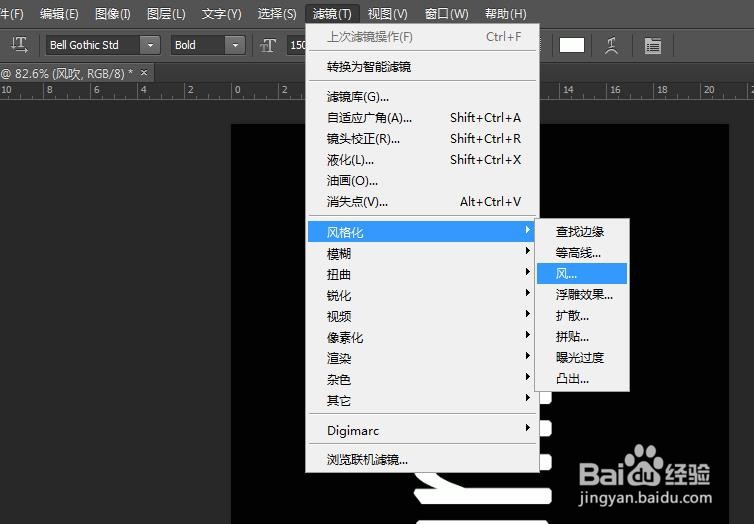Screen dimensions: 754x524
Task: Expand the 锐化 submenu
Action: (x=421, y=295)
